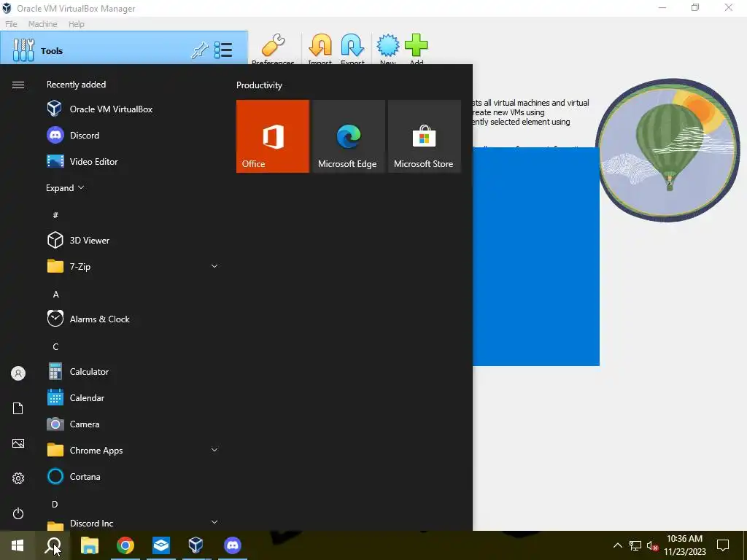Open the Tools list menu icon
747x560 pixels.
[223, 50]
